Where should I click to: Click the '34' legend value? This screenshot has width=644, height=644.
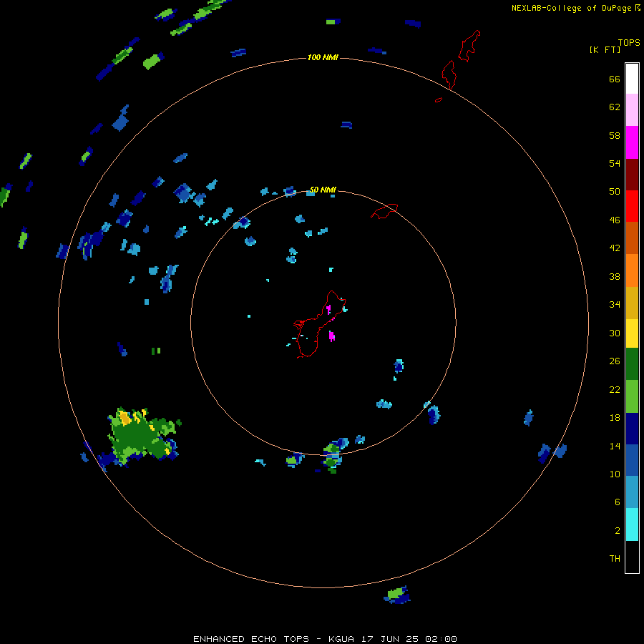click(x=615, y=305)
